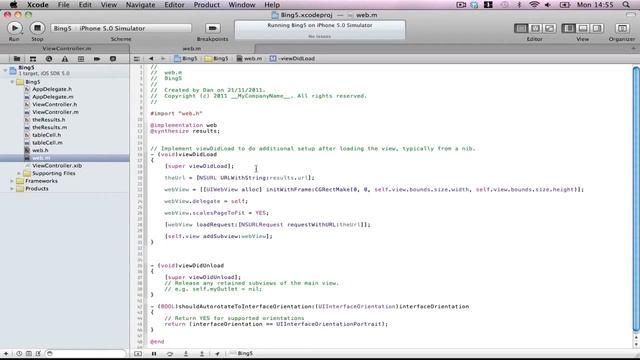Pause program execution in debug bar

click(x=154, y=353)
